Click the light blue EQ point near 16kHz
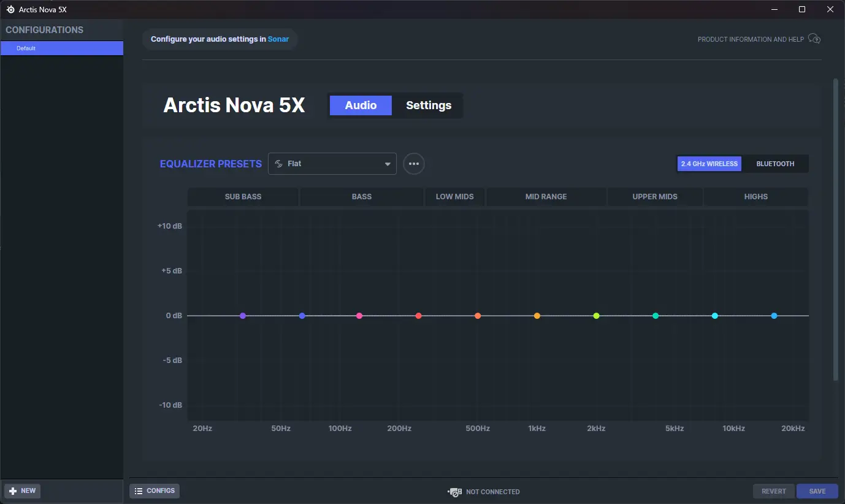Viewport: 845px width, 504px height. click(x=774, y=316)
